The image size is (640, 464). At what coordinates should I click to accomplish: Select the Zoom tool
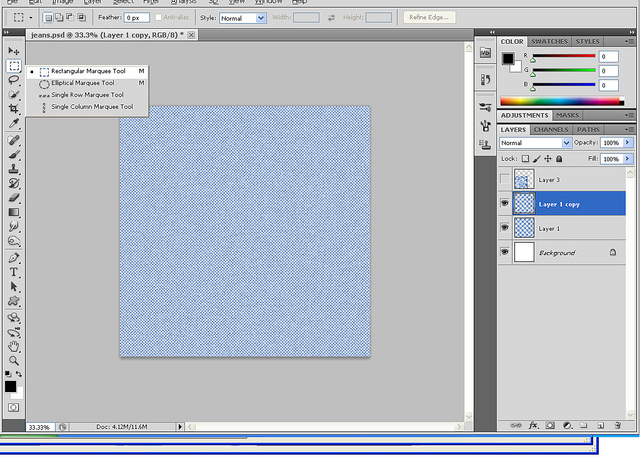pyautogui.click(x=13, y=361)
